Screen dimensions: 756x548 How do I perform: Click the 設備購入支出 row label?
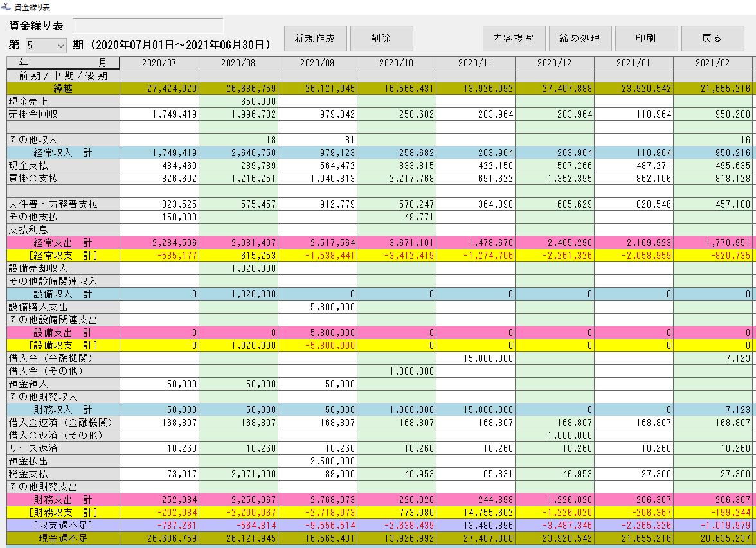click(x=63, y=307)
